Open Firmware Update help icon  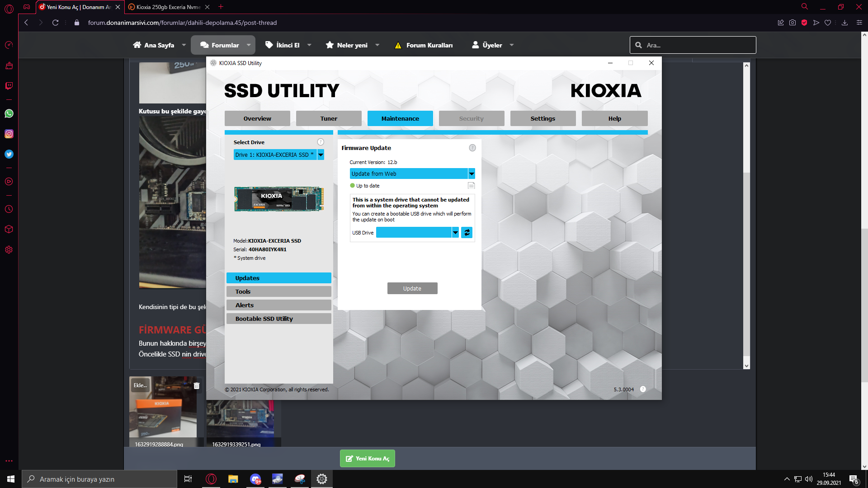472,148
